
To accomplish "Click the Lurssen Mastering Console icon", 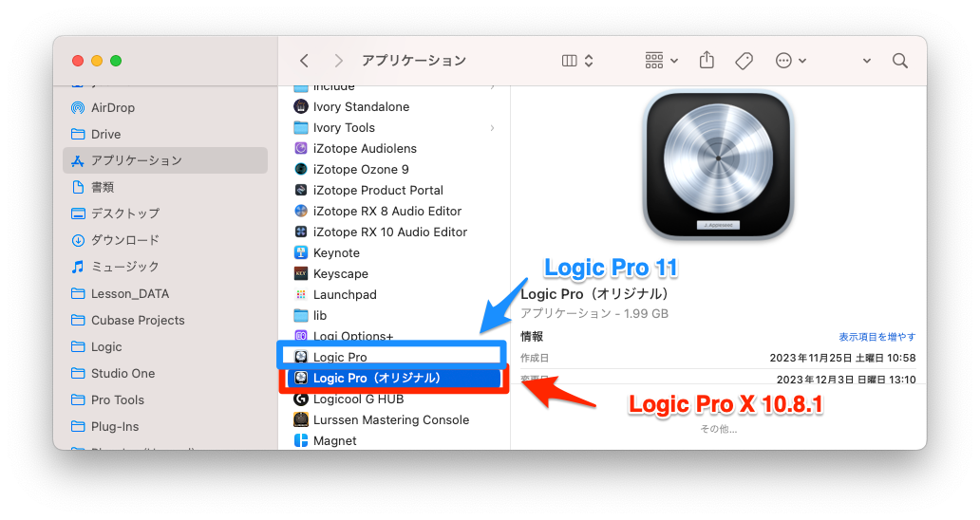I will 301,420.
